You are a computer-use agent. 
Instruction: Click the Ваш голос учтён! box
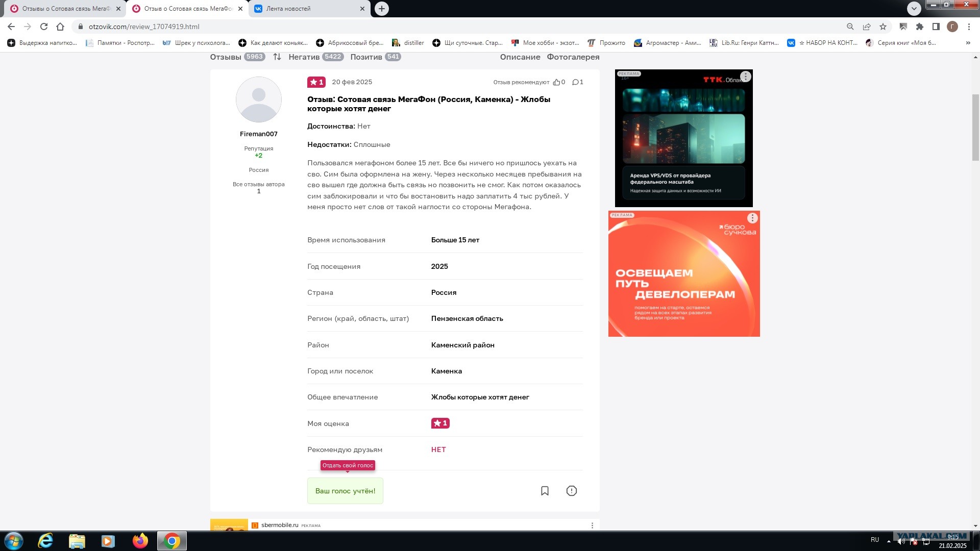[345, 491]
